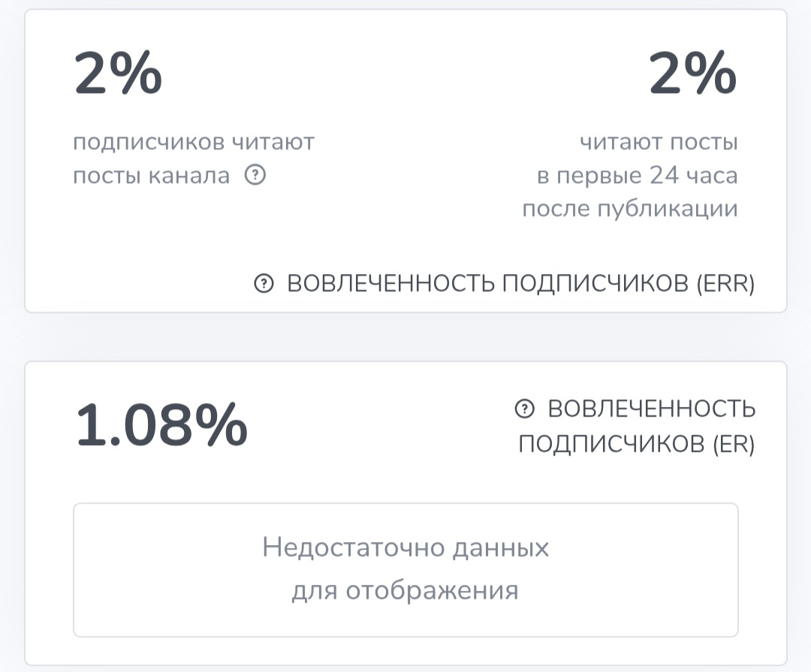Click the "Недостаточно данных" placeholder text
This screenshot has width=811, height=672.
coord(405,547)
